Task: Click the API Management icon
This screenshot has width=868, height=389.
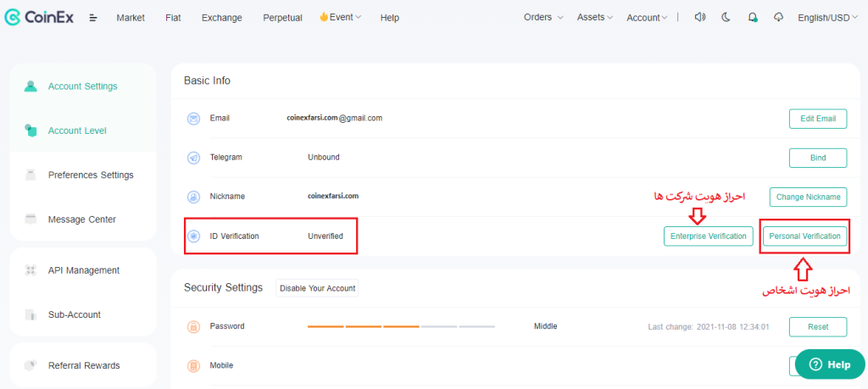Action: [x=31, y=270]
